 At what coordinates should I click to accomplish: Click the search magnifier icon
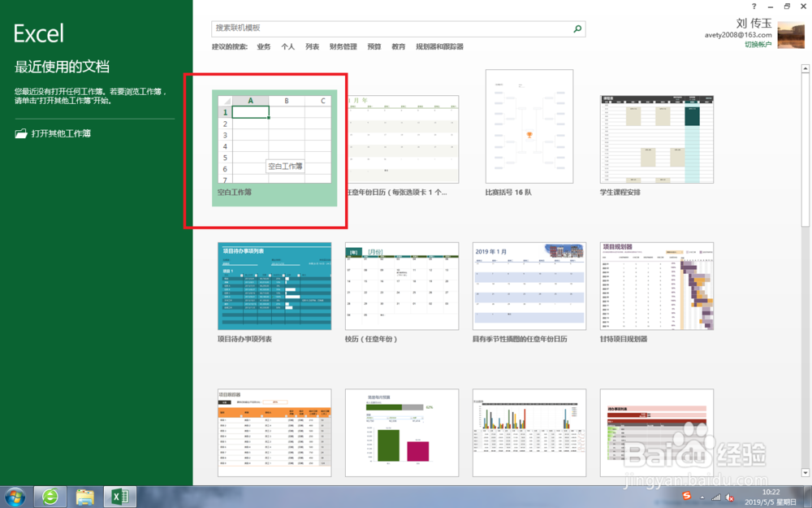[x=577, y=29]
